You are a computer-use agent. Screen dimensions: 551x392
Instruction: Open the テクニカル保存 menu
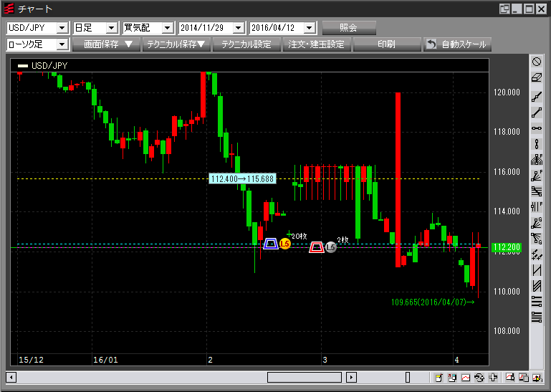point(176,44)
